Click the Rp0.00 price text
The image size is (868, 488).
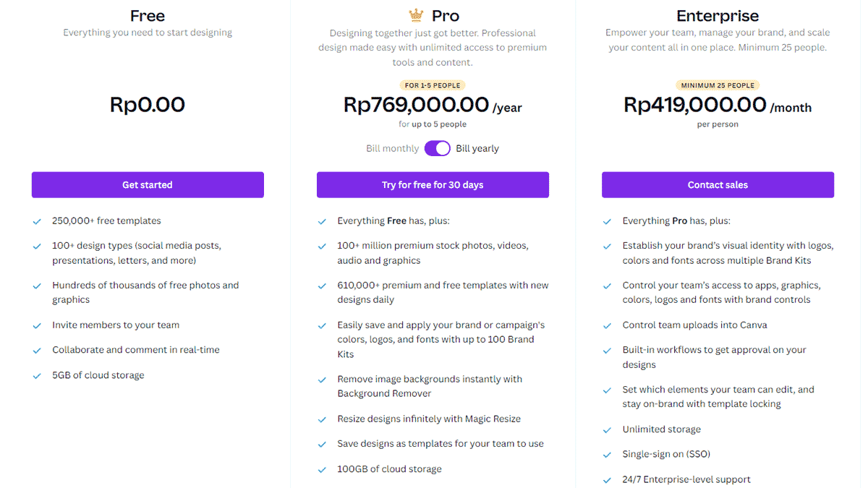[147, 104]
